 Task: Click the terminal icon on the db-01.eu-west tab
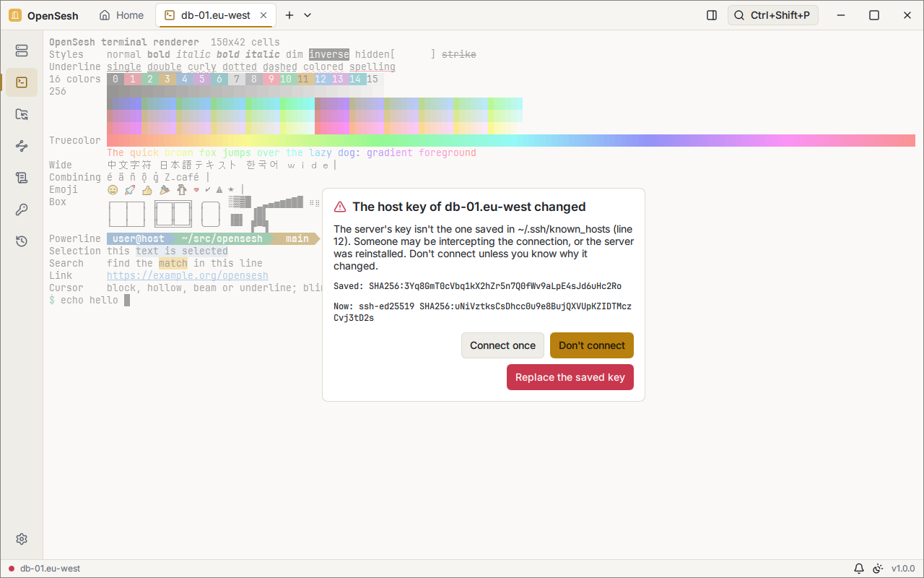click(x=170, y=15)
